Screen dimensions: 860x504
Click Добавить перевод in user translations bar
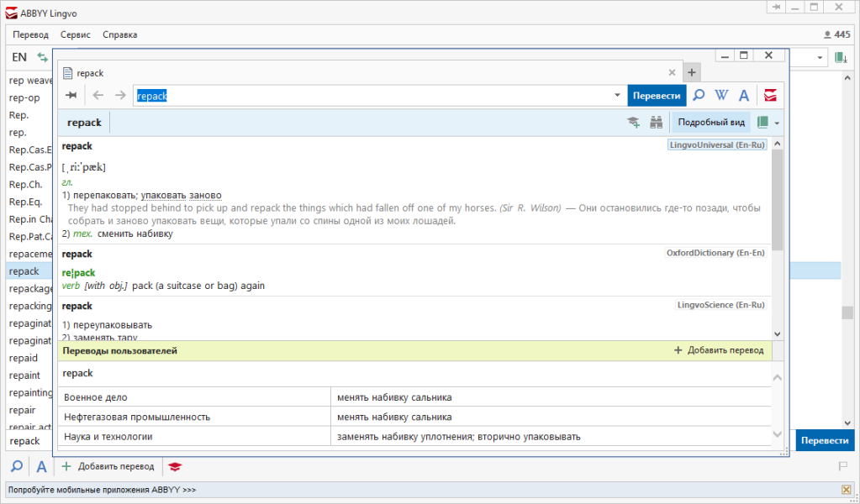click(x=719, y=350)
